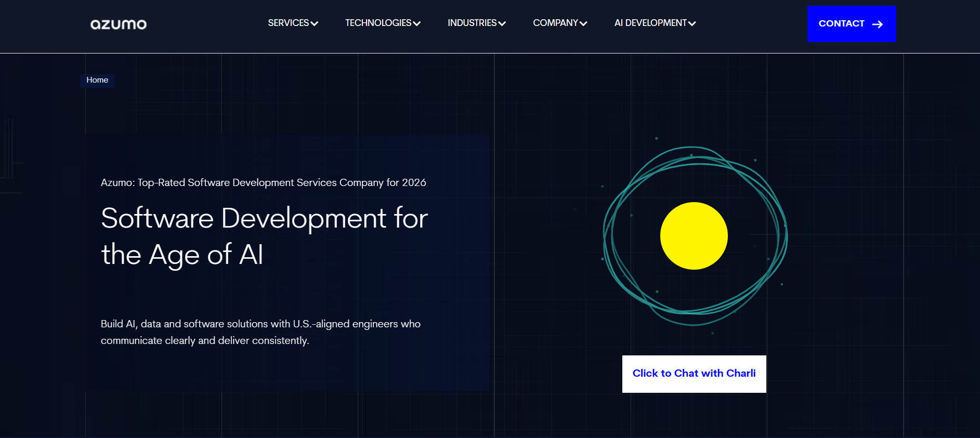Go to the Home breadcrumb
980x438 pixels.
97,80
